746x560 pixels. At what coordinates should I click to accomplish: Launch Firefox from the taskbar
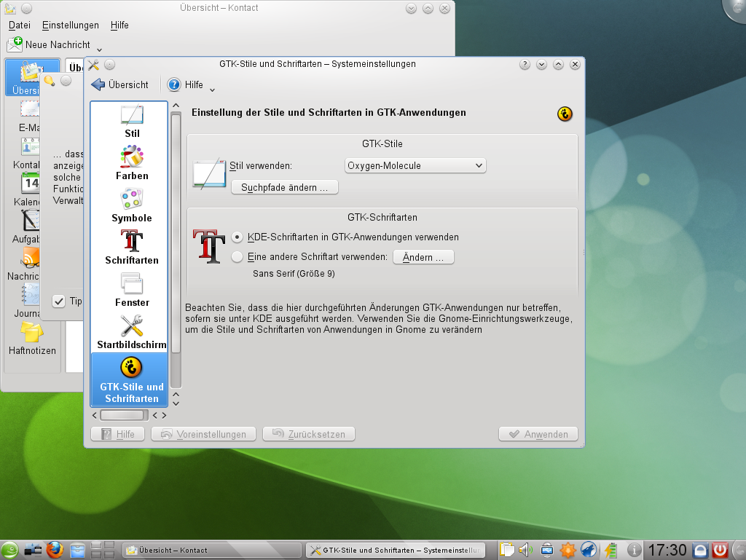tap(54, 550)
